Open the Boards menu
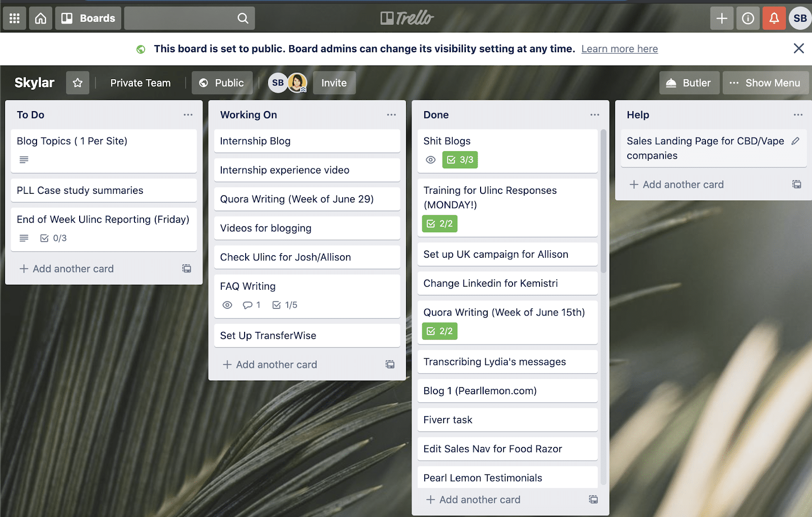 point(88,18)
